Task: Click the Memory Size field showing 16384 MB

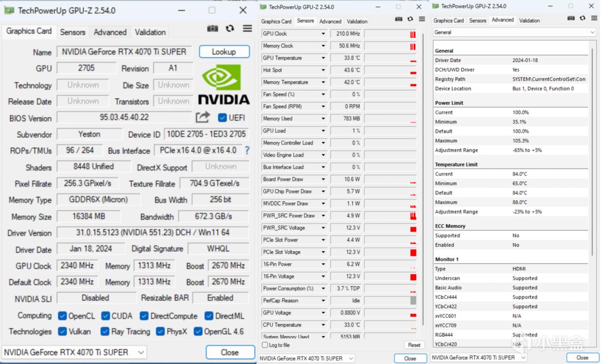Action: pyautogui.click(x=88, y=217)
